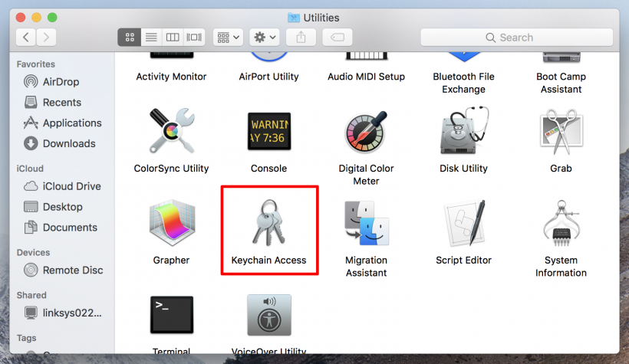Click the Edit Tags toolbar button
This screenshot has height=364, width=629.
pos(338,38)
